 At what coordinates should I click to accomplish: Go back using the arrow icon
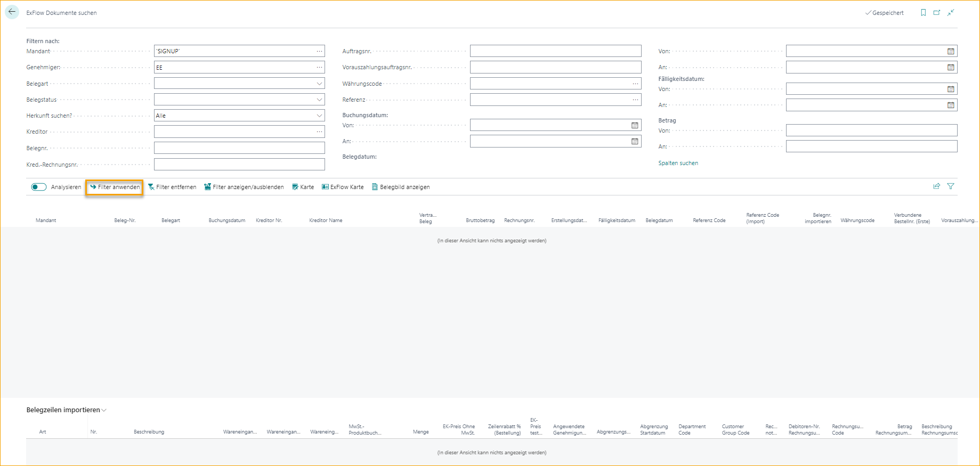point(12,12)
